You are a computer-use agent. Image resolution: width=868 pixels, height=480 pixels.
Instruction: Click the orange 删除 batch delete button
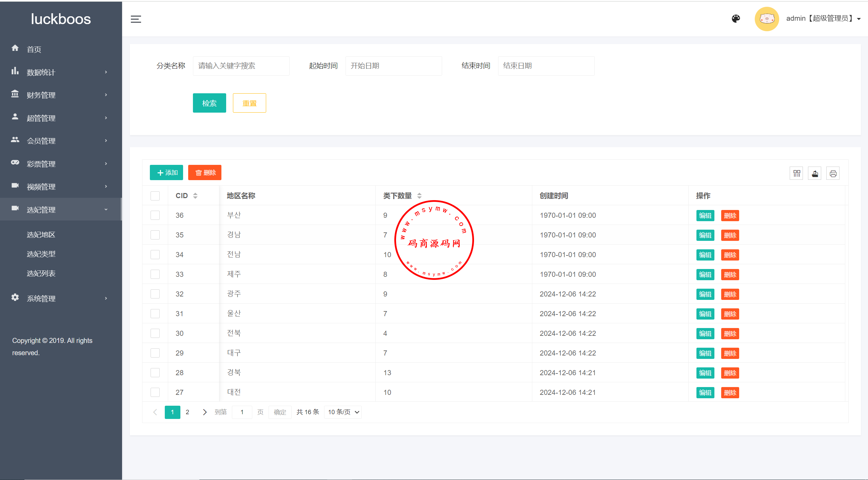pyautogui.click(x=205, y=173)
